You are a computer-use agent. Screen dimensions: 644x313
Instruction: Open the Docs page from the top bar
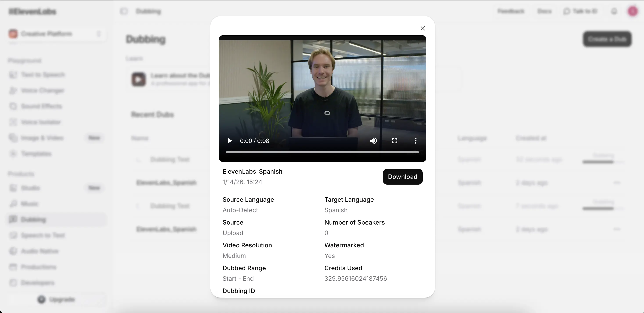[545, 11]
